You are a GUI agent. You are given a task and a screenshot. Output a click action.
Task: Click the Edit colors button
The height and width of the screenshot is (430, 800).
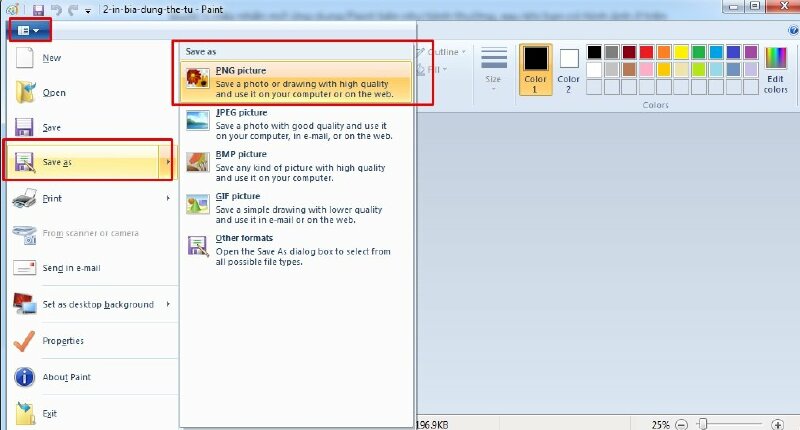tap(775, 70)
